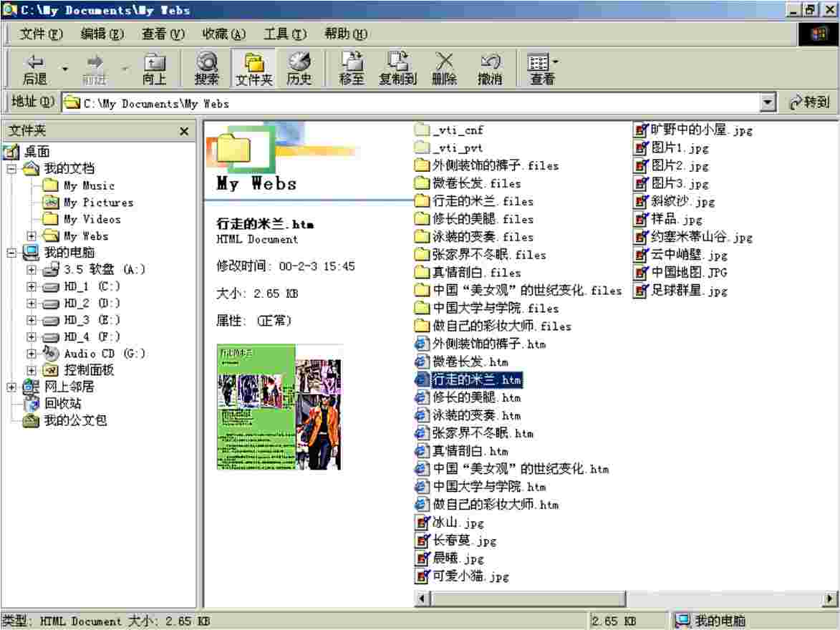Open the address bar dropdown arrow
Screen dimensions: 840x630
pyautogui.click(x=768, y=103)
